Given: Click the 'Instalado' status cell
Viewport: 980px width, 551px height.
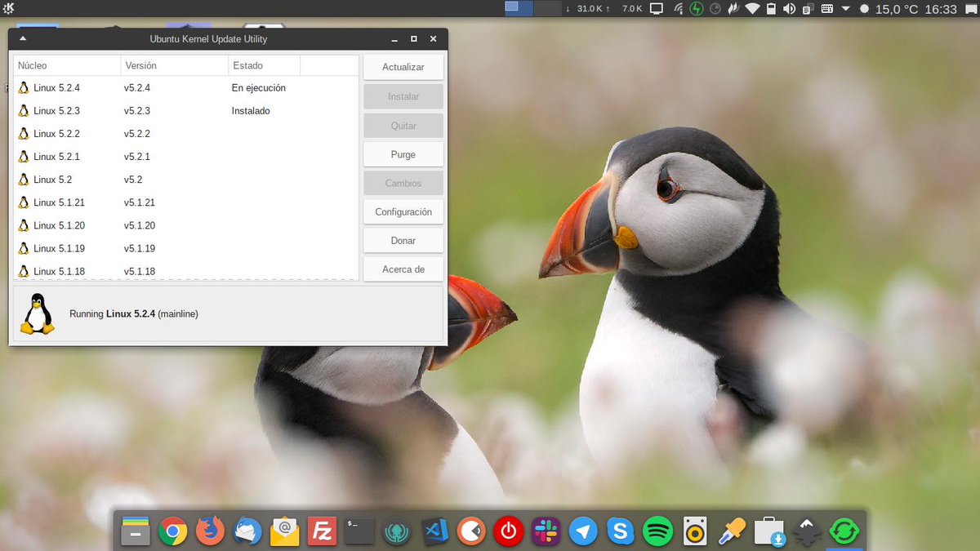Looking at the screenshot, I should [x=251, y=110].
